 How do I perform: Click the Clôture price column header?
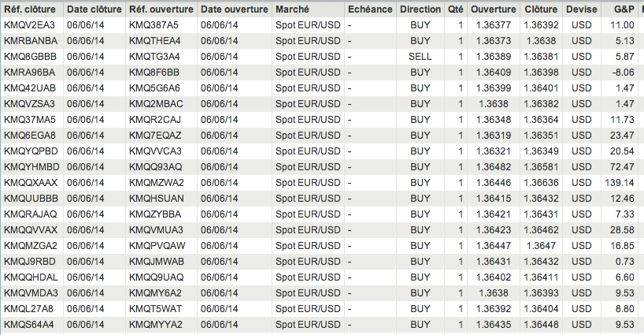540,9
